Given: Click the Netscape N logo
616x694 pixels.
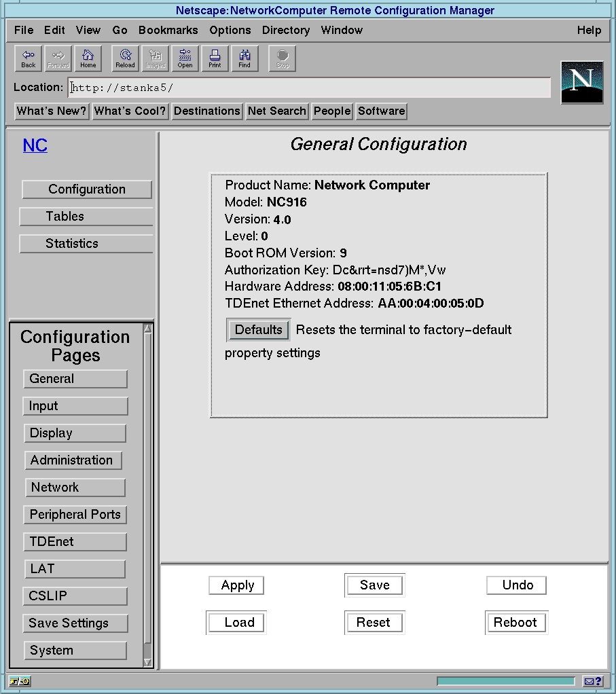Looking at the screenshot, I should (x=582, y=82).
